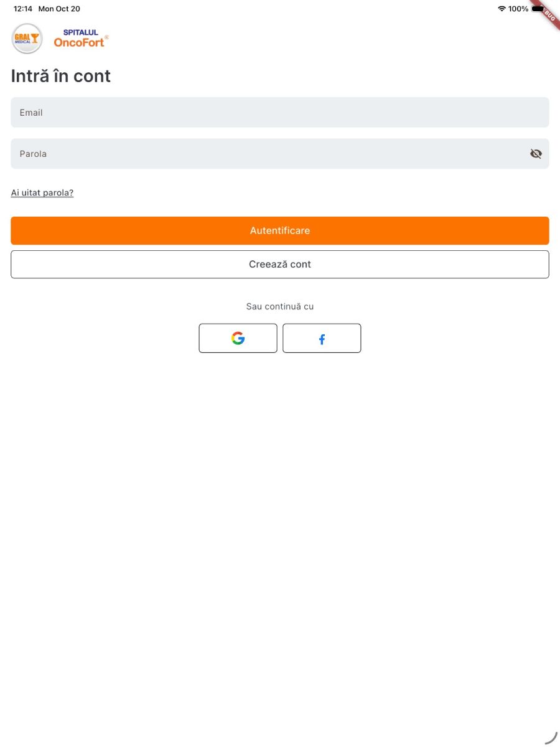Focus the Parola password field

[x=268, y=154]
